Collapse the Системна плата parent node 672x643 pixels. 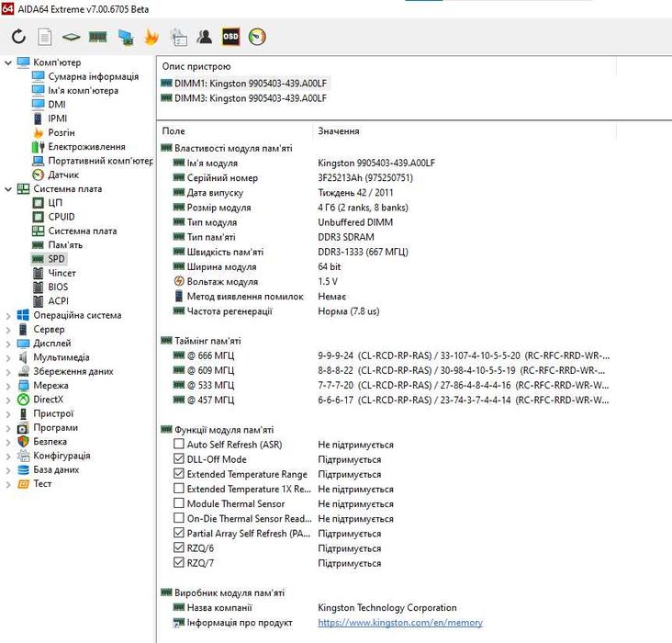tap(8, 188)
